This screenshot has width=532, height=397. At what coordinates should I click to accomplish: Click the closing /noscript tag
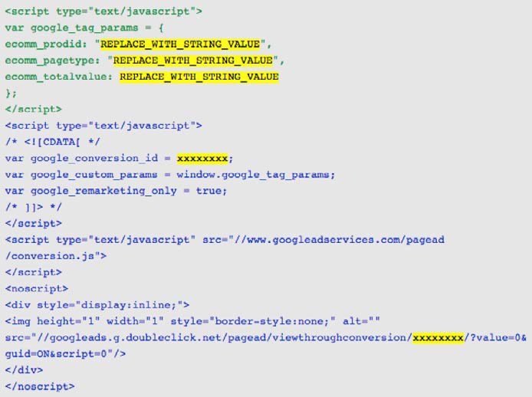pyautogui.click(x=40, y=386)
